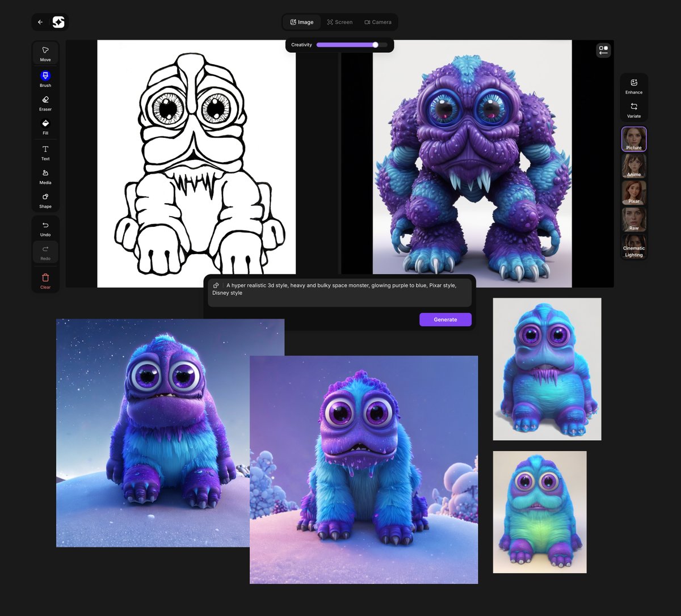The width and height of the screenshot is (681, 616).
Task: Open the Enhance panel
Action: 633,86
